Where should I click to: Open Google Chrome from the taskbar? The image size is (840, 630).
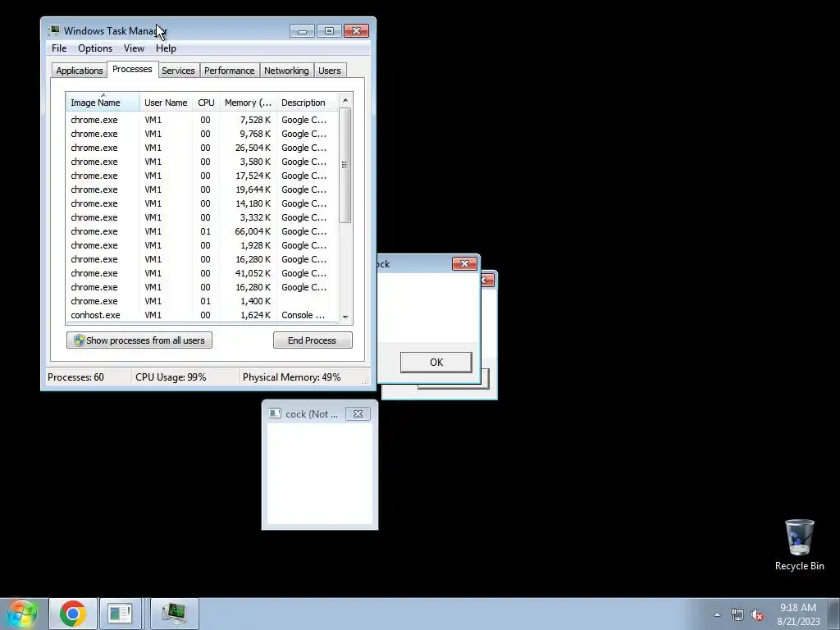point(73,614)
